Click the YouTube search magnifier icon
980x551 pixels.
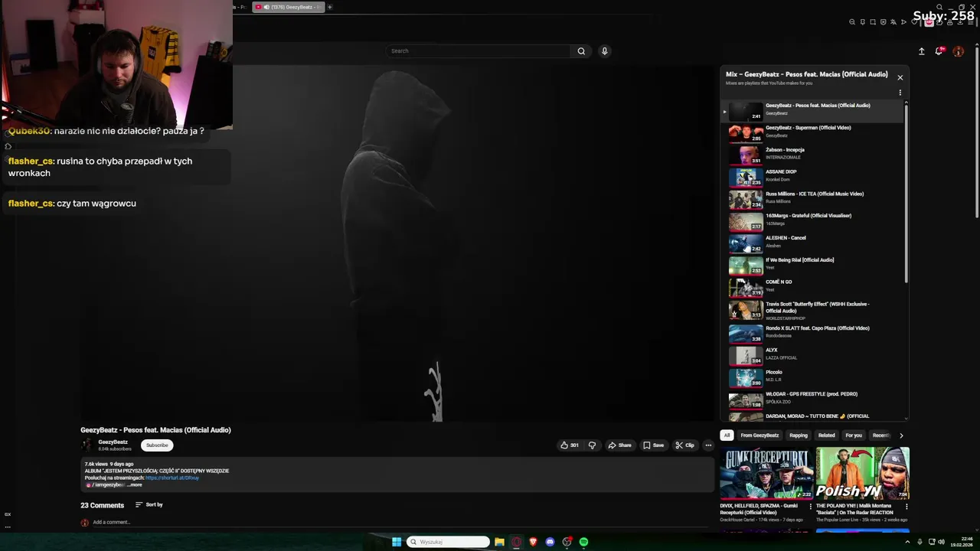[x=581, y=51]
